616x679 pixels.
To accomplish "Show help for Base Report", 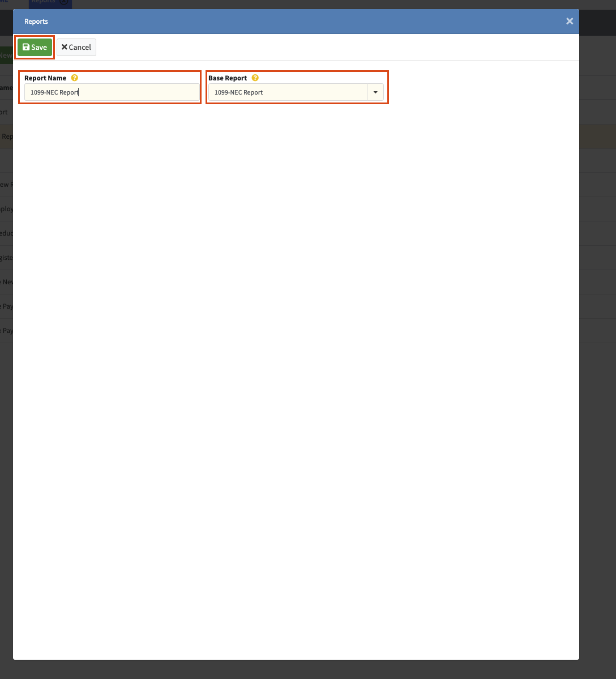I will [x=255, y=78].
